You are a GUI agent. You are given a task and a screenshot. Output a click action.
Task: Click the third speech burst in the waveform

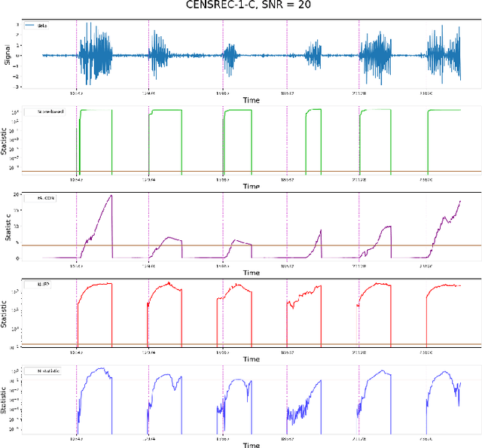point(235,55)
